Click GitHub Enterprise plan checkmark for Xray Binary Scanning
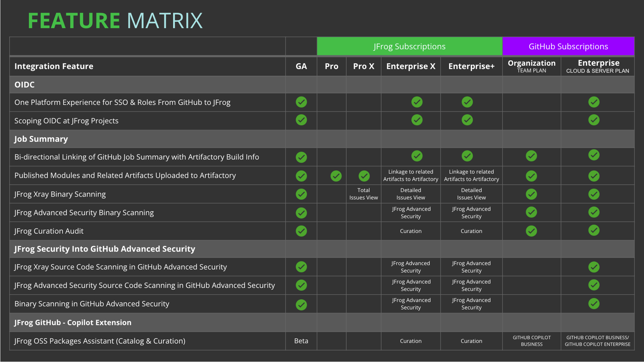The height and width of the screenshot is (362, 644). (594, 194)
